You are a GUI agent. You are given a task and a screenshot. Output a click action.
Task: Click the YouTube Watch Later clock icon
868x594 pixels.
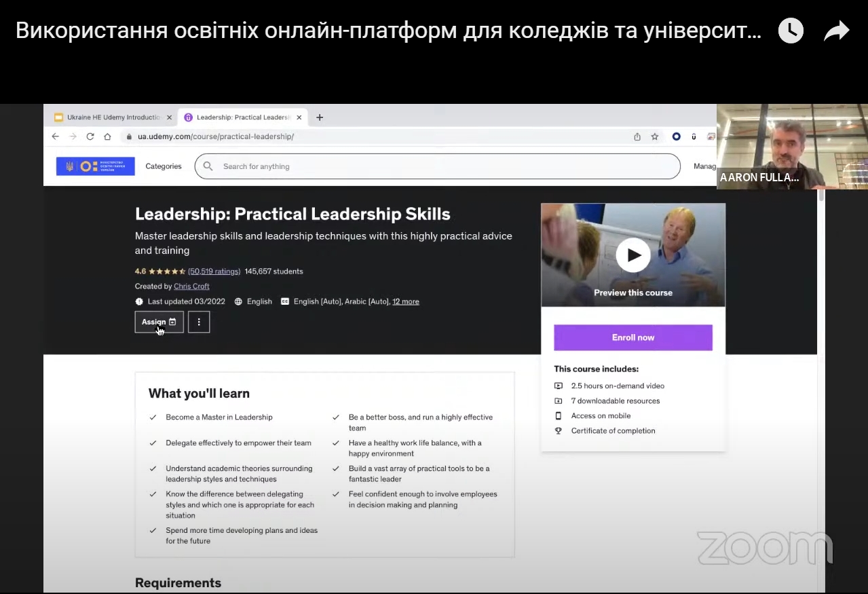coord(791,31)
